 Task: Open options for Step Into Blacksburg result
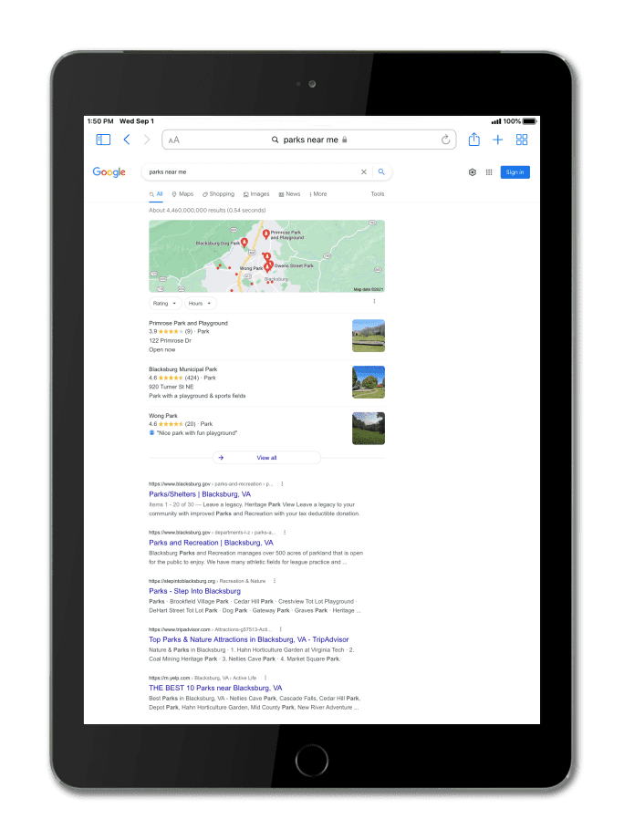275,581
